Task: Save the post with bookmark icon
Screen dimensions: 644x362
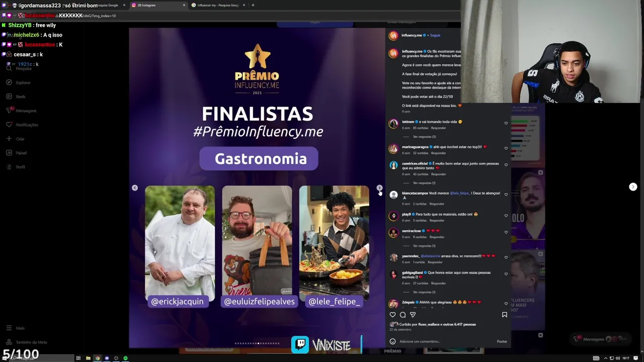Action: (x=505, y=315)
